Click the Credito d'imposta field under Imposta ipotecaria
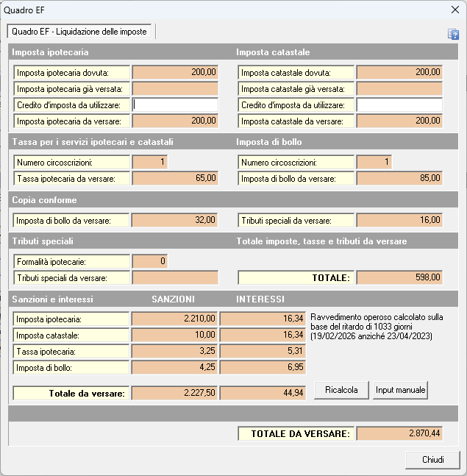Viewport: 467px width, 476px height. 175,104
